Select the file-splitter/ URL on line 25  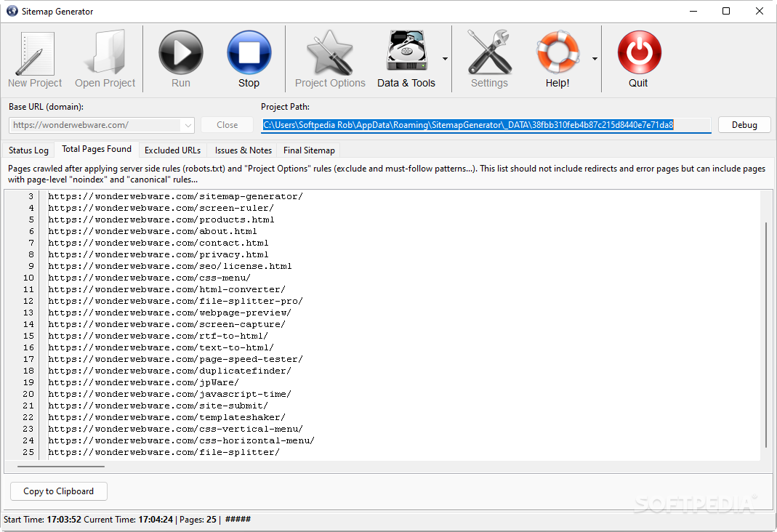coord(164,453)
